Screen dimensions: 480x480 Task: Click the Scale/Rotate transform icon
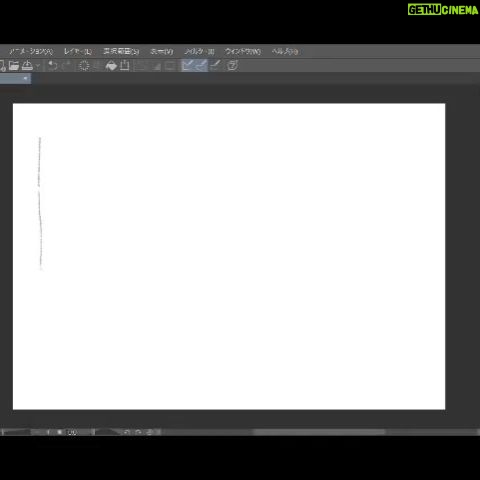click(125, 65)
